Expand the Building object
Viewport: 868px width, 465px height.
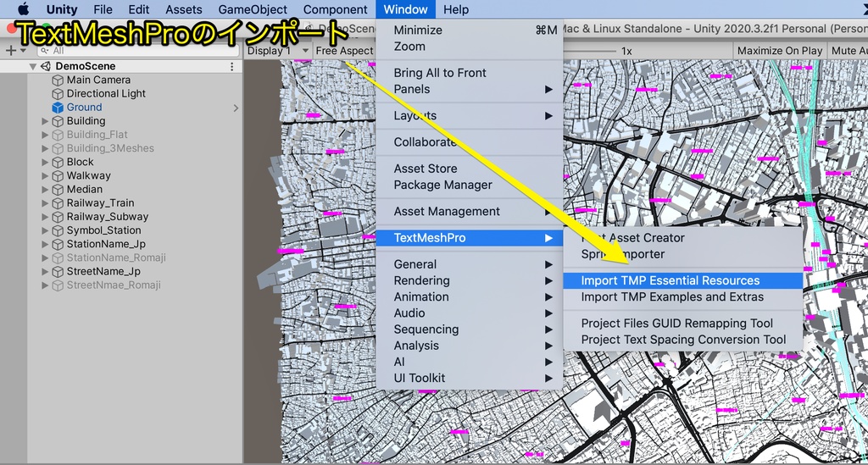(x=45, y=121)
